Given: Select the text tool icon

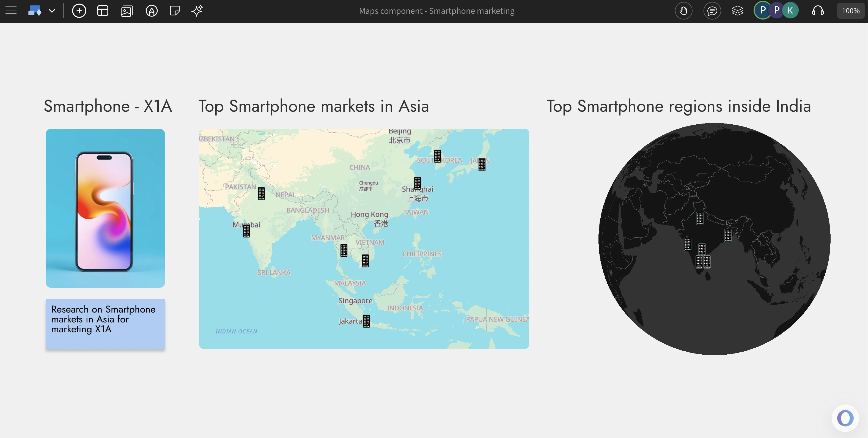Looking at the screenshot, I should [x=151, y=11].
